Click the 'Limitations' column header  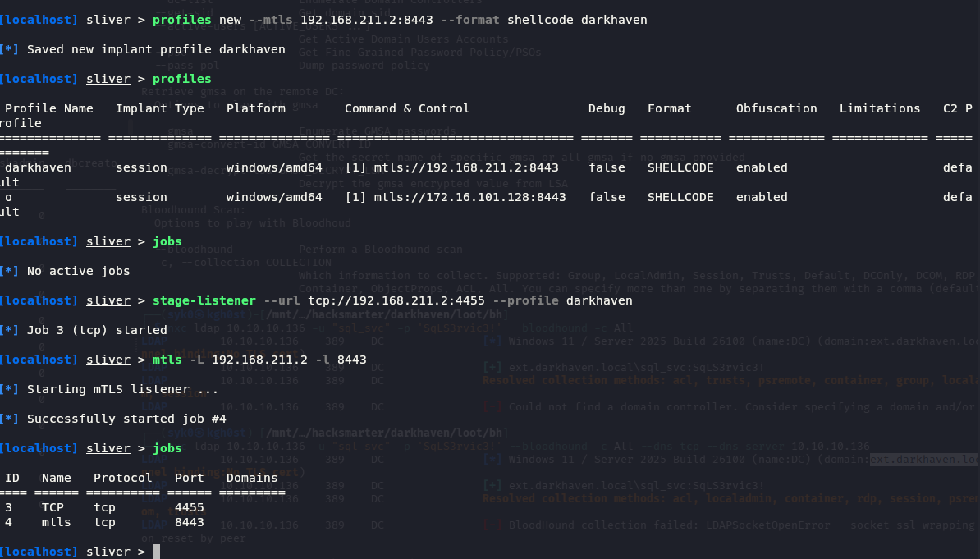point(879,109)
